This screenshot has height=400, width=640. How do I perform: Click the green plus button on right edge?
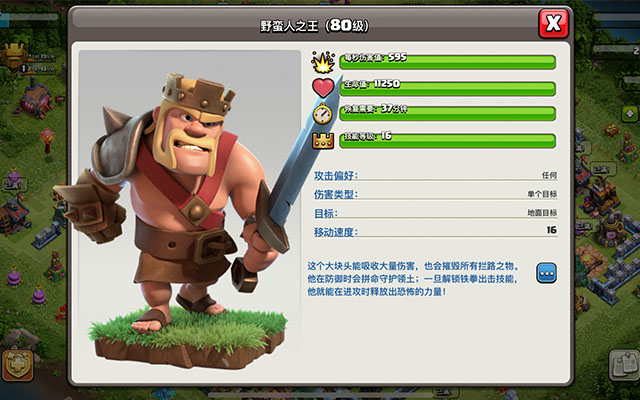tap(629, 113)
